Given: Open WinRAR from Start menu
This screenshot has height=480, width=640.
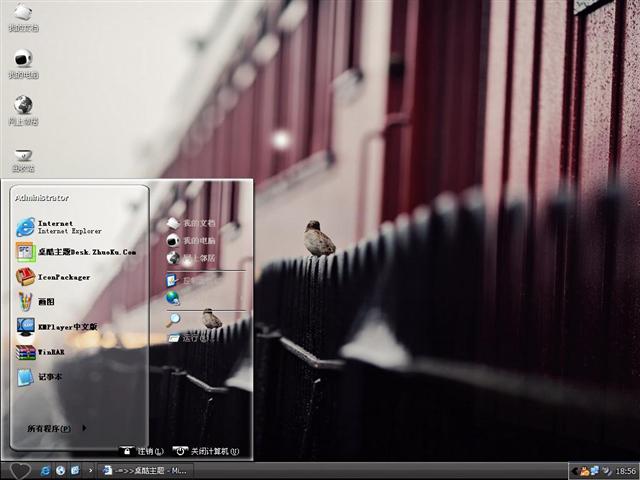Looking at the screenshot, I should coord(40,351).
